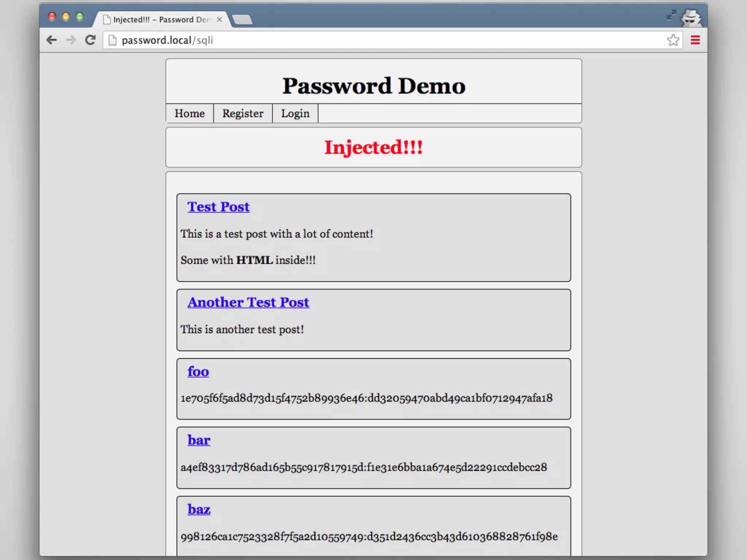Click the browser back arrow
This screenshot has height=560, width=747.
[x=52, y=40]
